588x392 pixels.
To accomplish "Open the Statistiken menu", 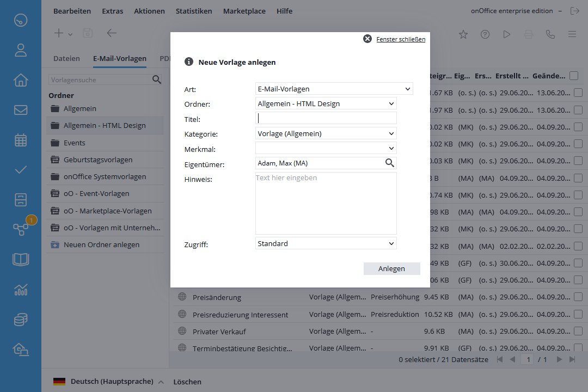I will (194, 11).
